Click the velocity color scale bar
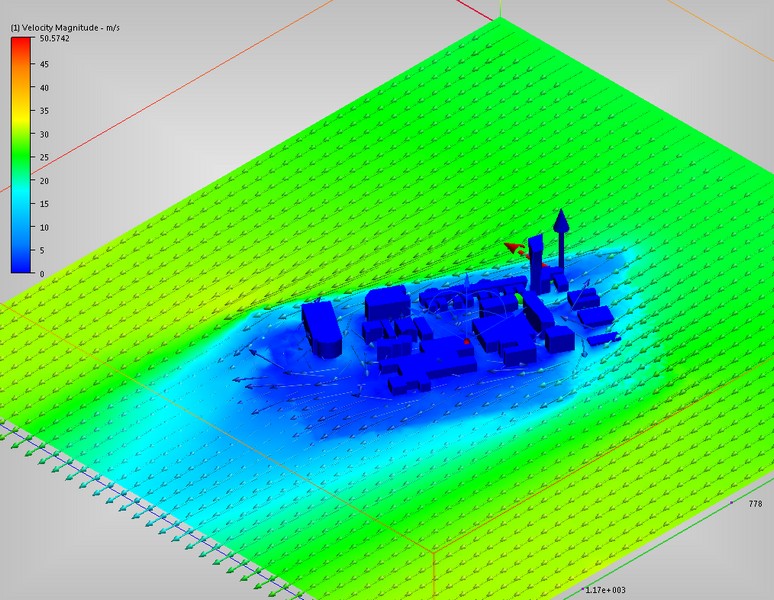This screenshot has height=600, width=774. 21,155
